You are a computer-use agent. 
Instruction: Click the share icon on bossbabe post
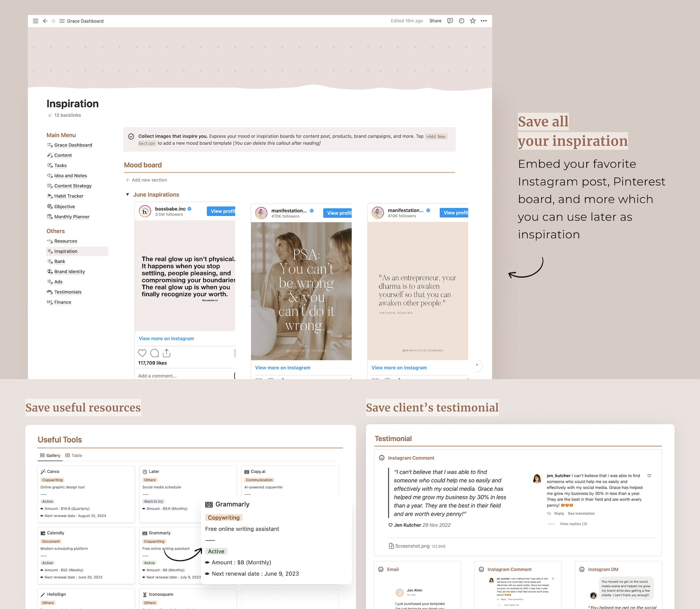(167, 353)
